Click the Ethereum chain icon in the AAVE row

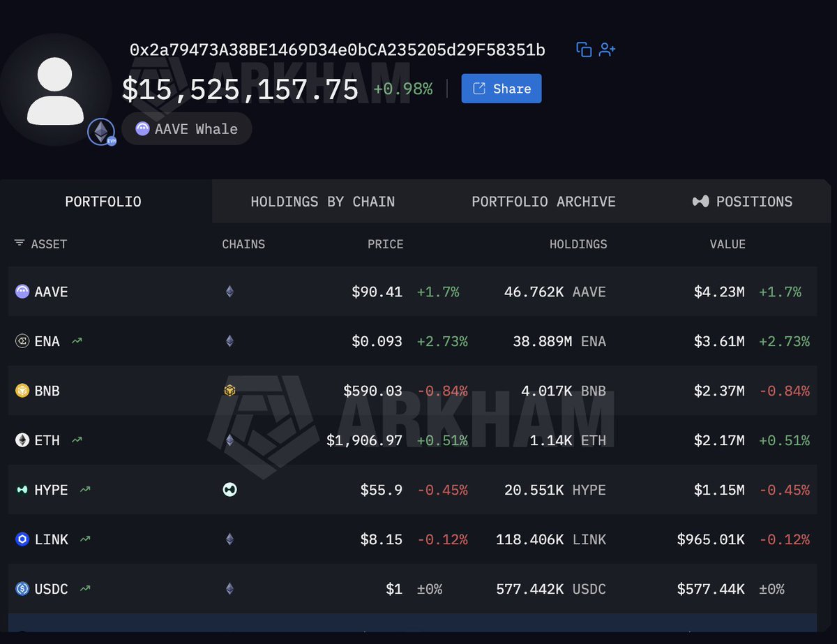pyautogui.click(x=229, y=292)
